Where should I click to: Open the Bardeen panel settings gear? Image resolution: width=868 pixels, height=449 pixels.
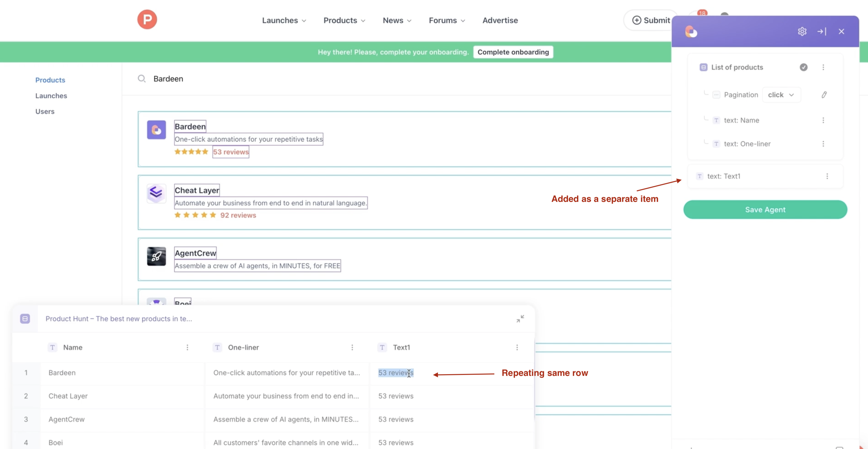[x=802, y=32]
